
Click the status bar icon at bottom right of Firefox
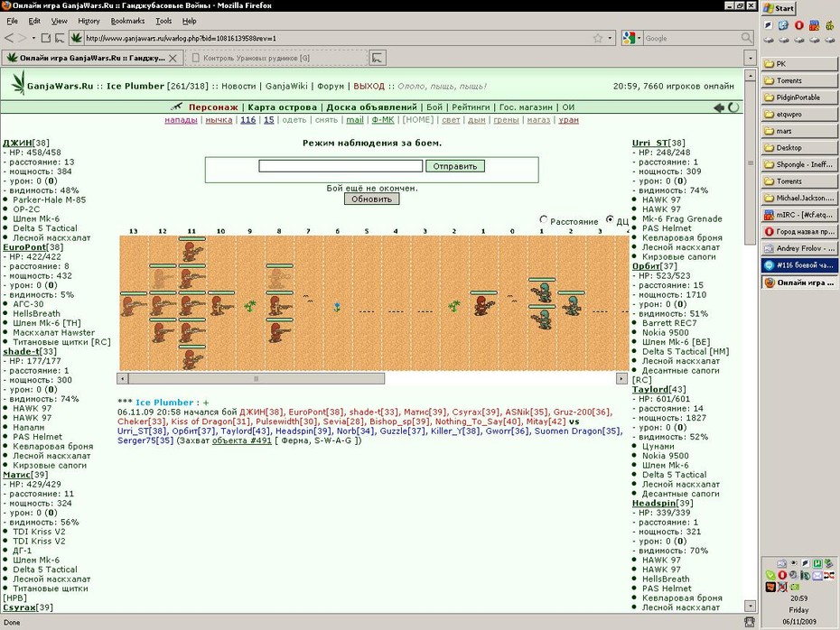750,622
